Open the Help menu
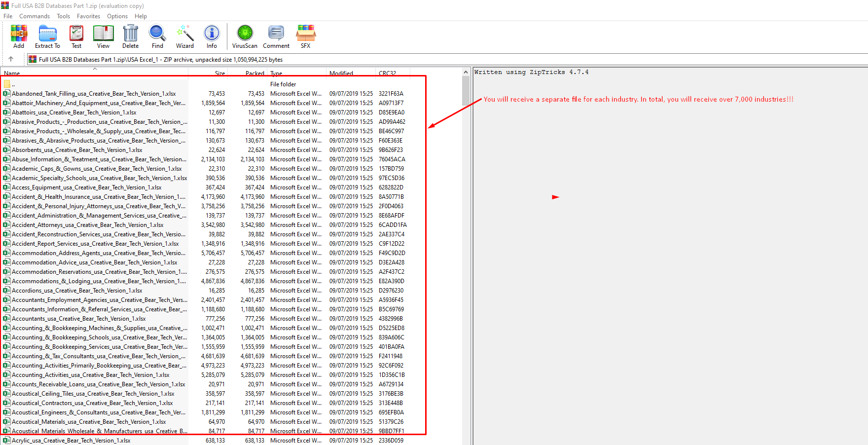 pyautogui.click(x=141, y=16)
